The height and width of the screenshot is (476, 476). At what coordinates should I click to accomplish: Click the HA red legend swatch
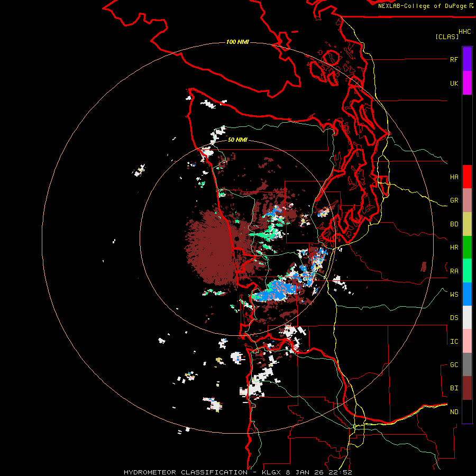pos(467,177)
